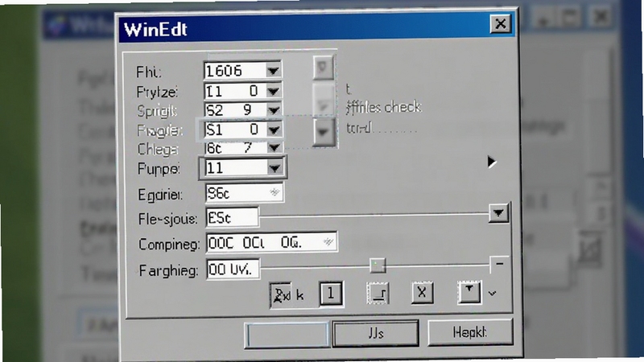Click the Fle-sjoue: label text
The width and height of the screenshot is (644, 362).
(167, 219)
